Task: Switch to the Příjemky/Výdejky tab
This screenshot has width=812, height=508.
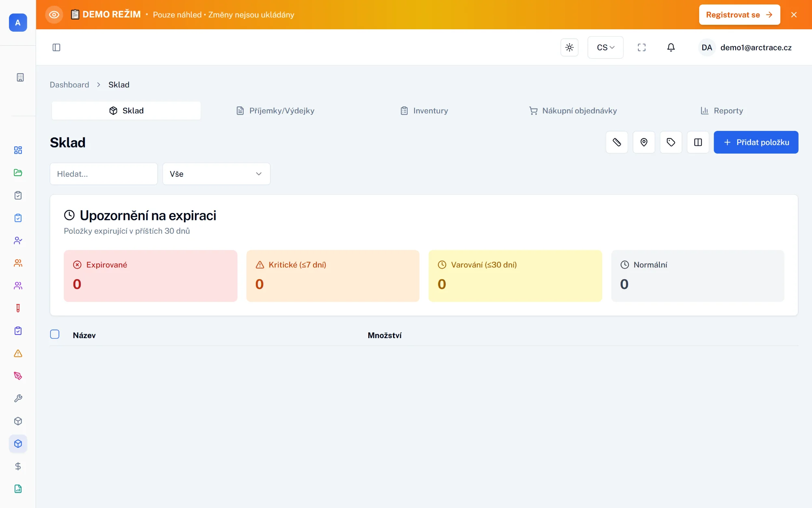Action: coord(275,111)
